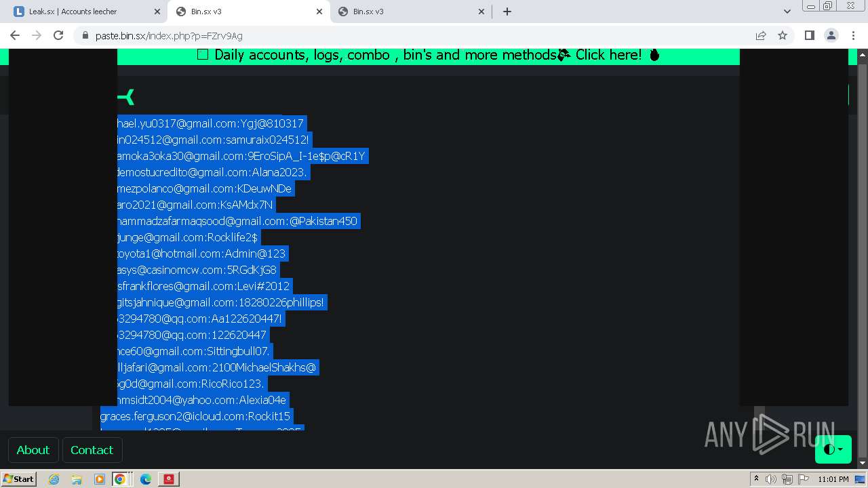Image resolution: width=868 pixels, height=488 pixels.
Task: Open Windows Media Player from taskbar
Action: (100, 479)
